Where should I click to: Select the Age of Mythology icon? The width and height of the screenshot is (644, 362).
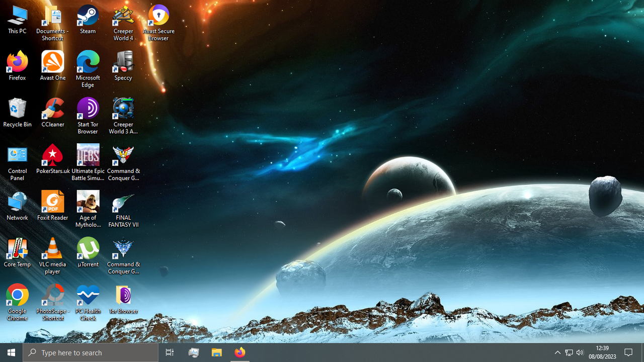pos(88,210)
